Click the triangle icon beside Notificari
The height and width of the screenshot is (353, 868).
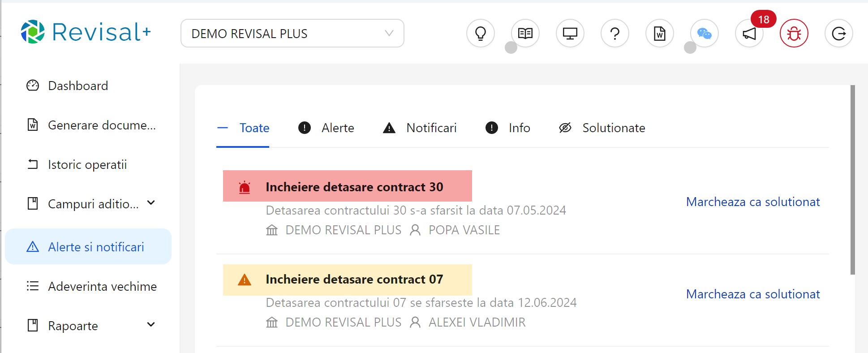point(389,128)
